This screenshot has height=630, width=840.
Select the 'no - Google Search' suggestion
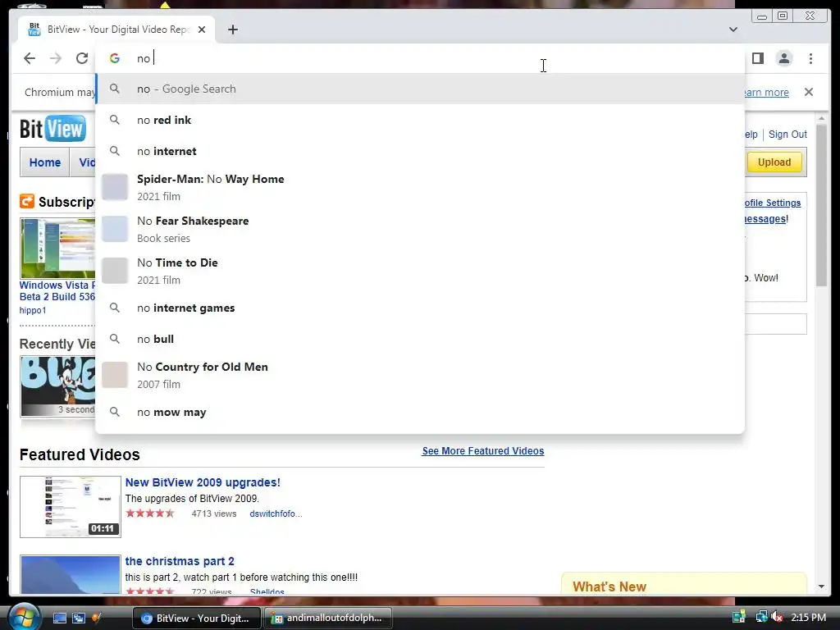(420, 89)
